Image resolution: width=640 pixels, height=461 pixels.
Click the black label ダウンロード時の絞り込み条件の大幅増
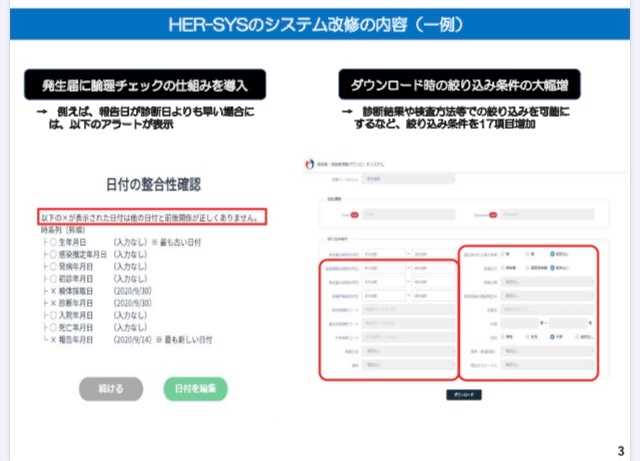(x=460, y=85)
